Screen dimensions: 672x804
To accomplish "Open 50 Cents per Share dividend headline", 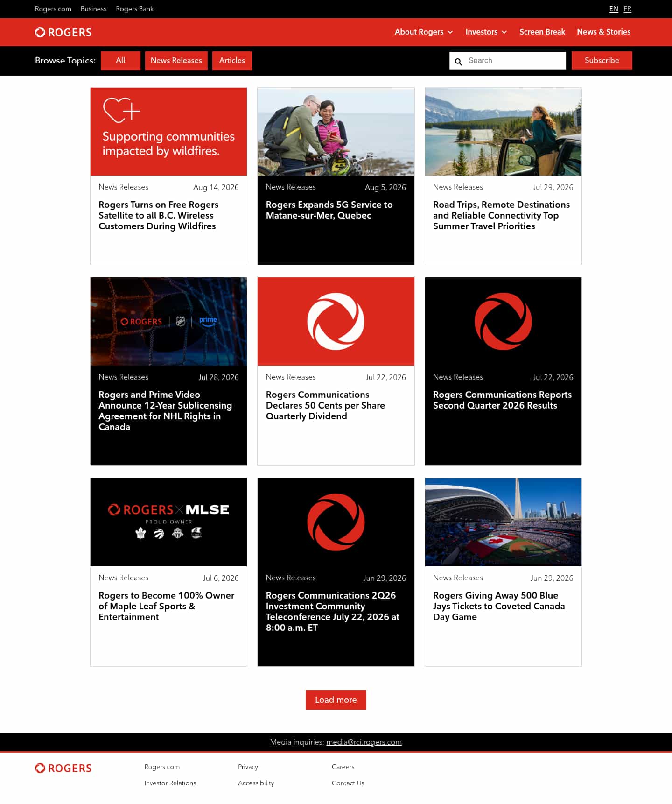I will click(x=325, y=405).
